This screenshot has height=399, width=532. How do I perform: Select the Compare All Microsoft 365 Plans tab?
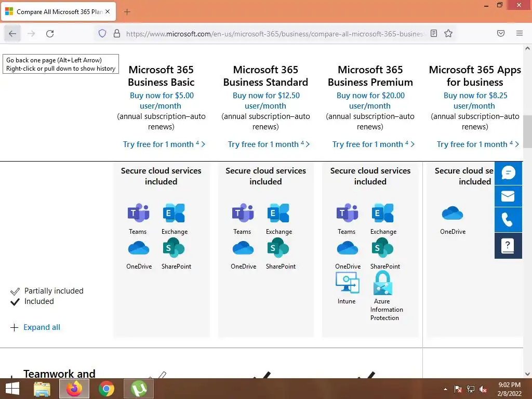(59, 11)
